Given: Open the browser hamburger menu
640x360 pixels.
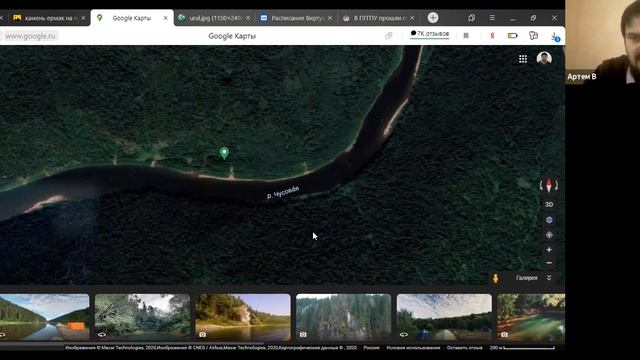Looking at the screenshot, I should point(492,18).
